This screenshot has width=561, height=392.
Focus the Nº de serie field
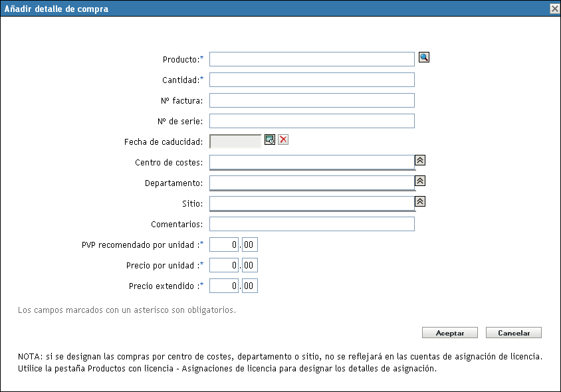(x=312, y=121)
